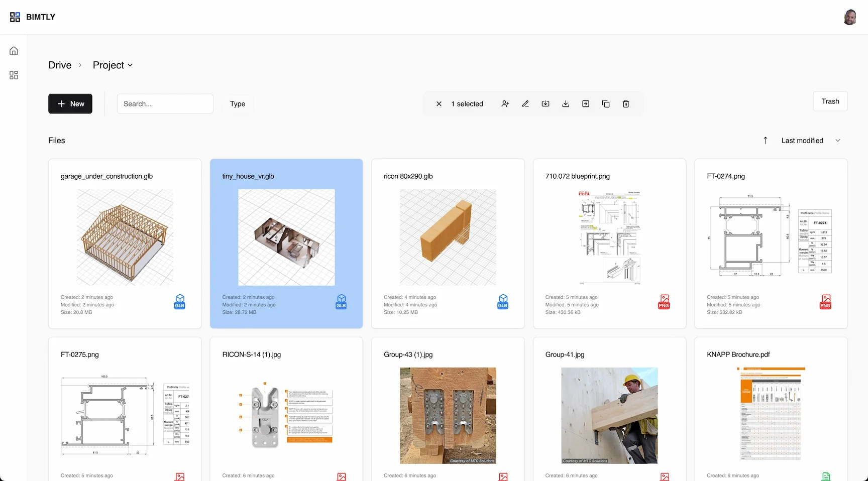Open the dashboard grid icon in sidebar

click(14, 75)
